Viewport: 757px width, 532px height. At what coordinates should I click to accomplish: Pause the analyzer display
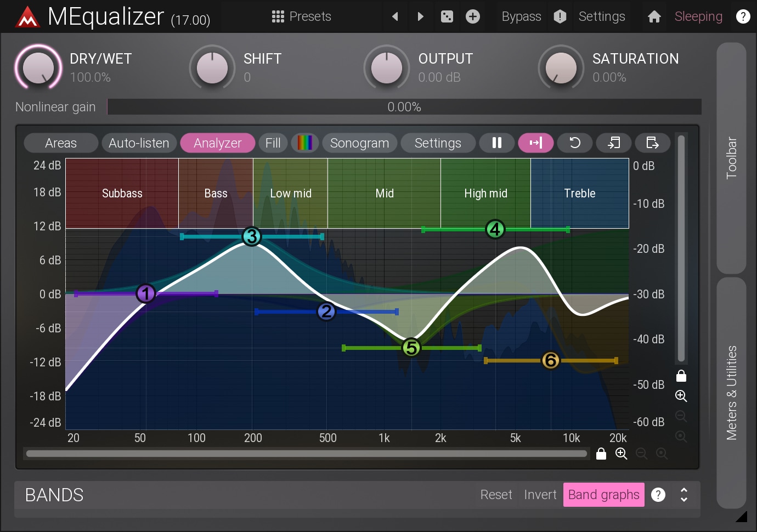click(x=497, y=143)
